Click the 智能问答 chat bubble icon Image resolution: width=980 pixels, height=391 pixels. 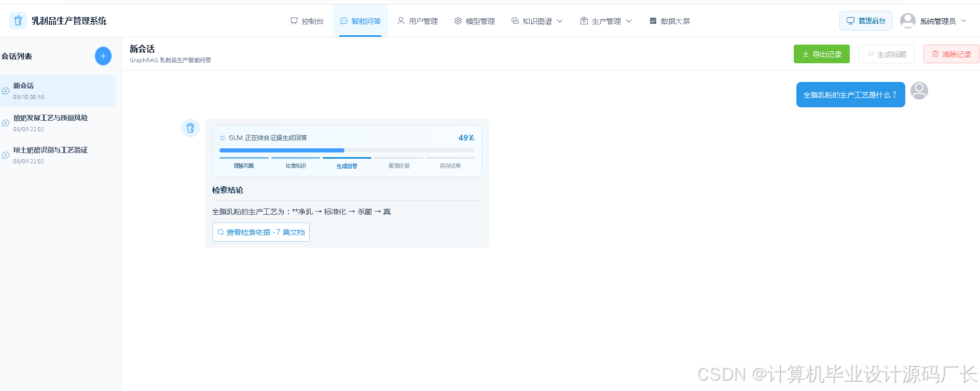tap(343, 21)
